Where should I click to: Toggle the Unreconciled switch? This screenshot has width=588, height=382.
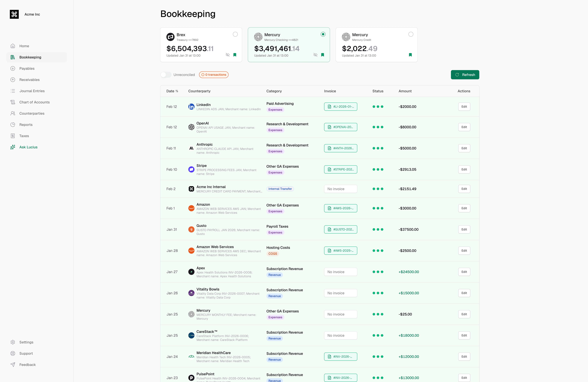pyautogui.click(x=166, y=75)
